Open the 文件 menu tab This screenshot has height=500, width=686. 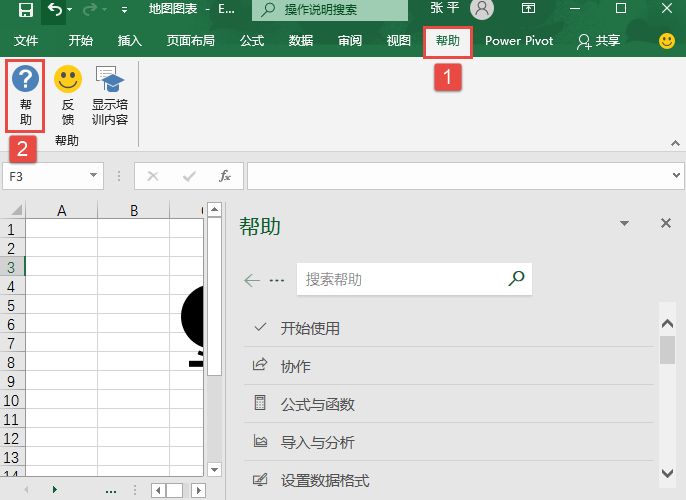pyautogui.click(x=26, y=41)
